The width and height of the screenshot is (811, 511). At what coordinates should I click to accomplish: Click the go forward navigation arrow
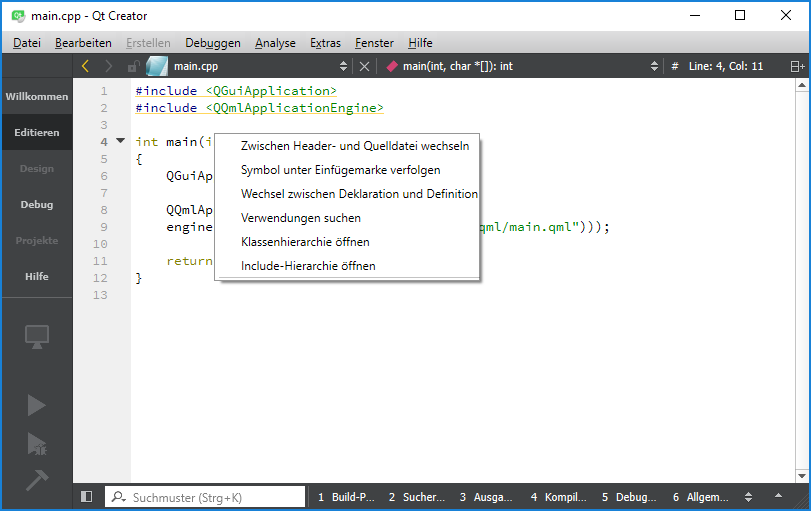coord(108,66)
